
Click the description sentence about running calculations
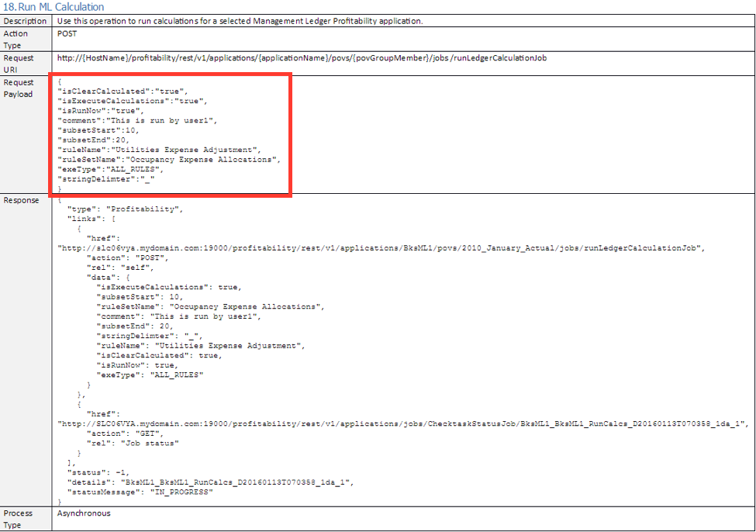[240, 21]
